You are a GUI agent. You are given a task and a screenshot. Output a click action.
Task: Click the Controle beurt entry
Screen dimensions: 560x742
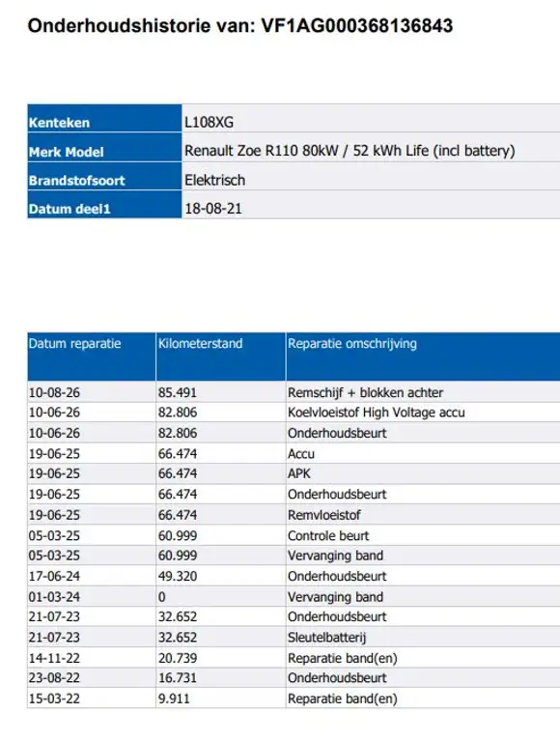328,535
